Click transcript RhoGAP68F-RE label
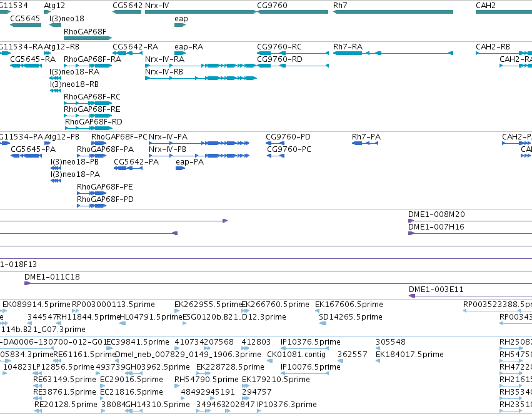Image resolution: width=532 pixels, height=414 pixels. click(92, 109)
